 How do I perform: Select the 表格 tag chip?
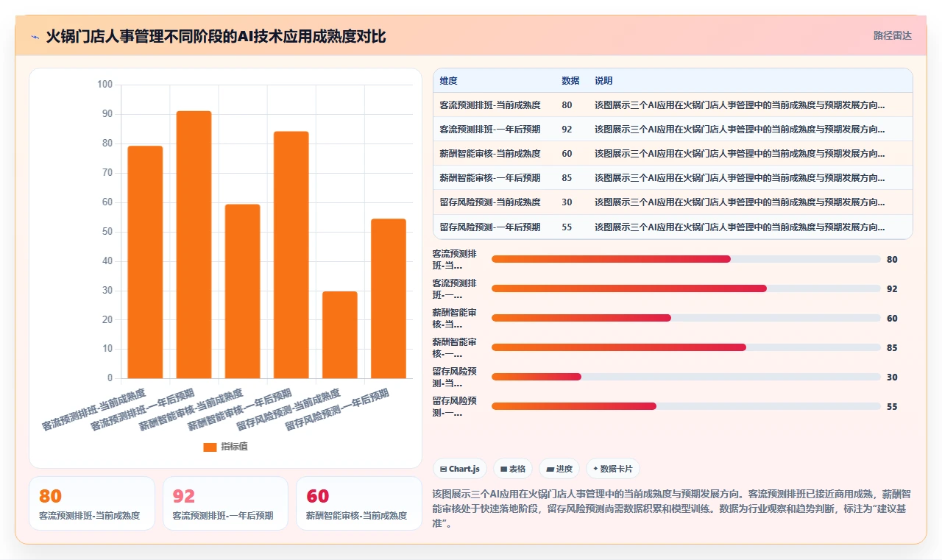pos(513,469)
